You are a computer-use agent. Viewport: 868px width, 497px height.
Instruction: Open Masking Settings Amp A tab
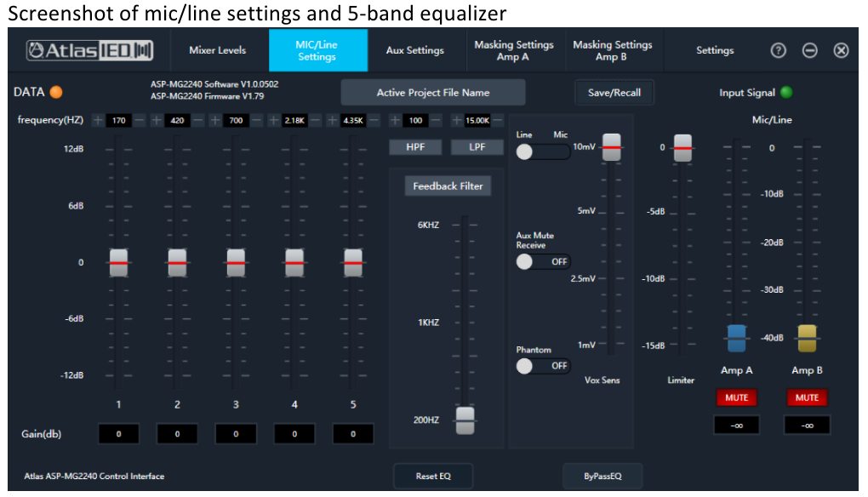coord(514,50)
